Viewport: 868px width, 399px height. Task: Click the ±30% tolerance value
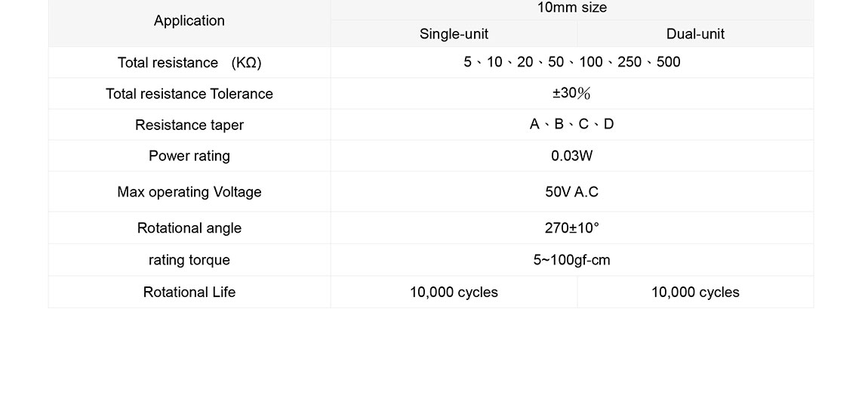[571, 94]
